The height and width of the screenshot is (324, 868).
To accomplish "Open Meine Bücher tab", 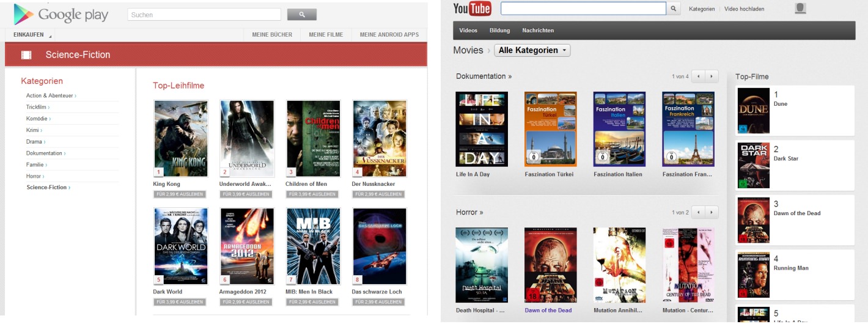I will tap(272, 35).
